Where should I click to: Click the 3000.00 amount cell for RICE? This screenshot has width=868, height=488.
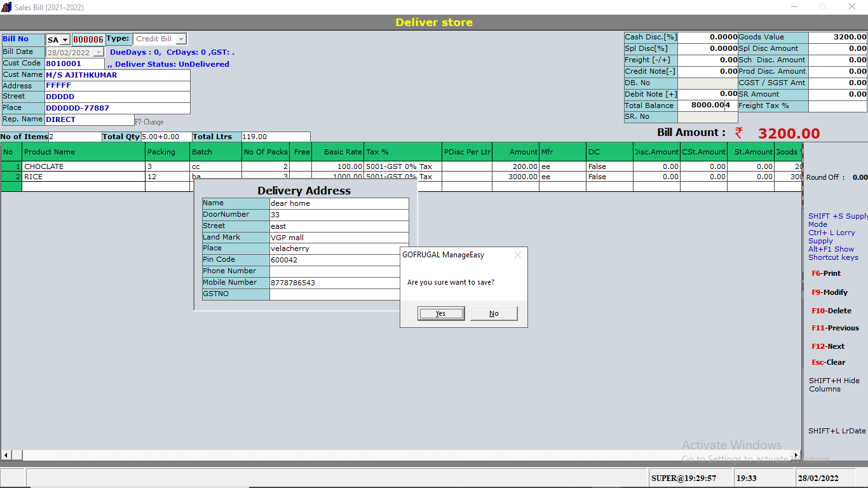[515, 177]
